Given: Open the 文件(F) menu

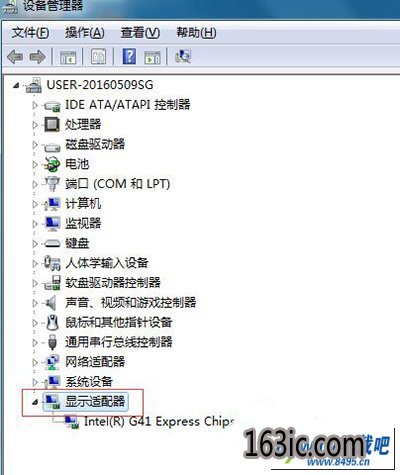Looking at the screenshot, I should (30, 33).
